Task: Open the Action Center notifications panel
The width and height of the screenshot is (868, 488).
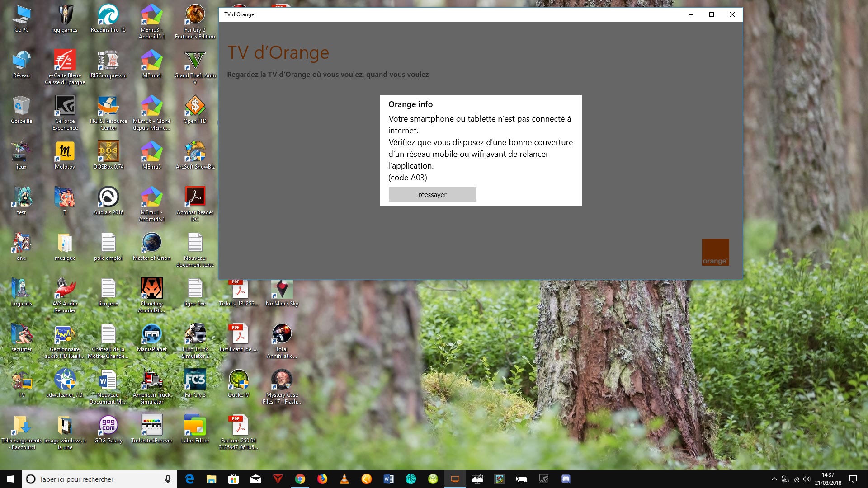Action: [x=853, y=479]
